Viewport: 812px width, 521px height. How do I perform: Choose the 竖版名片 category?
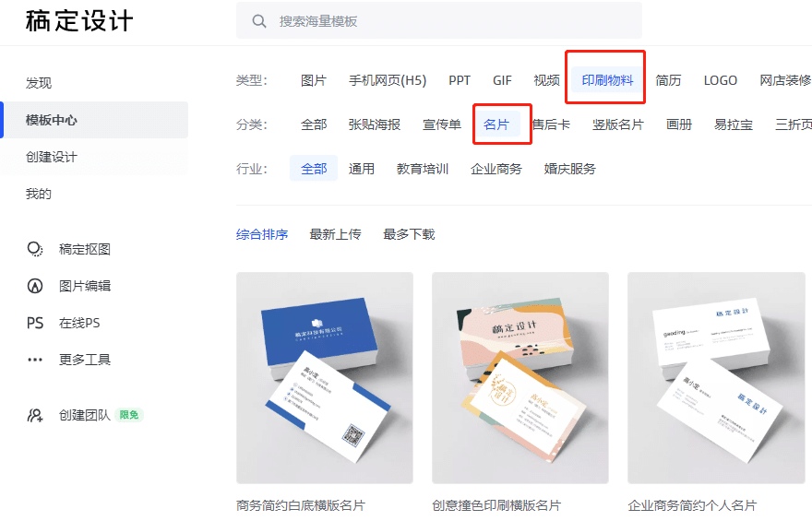point(618,124)
